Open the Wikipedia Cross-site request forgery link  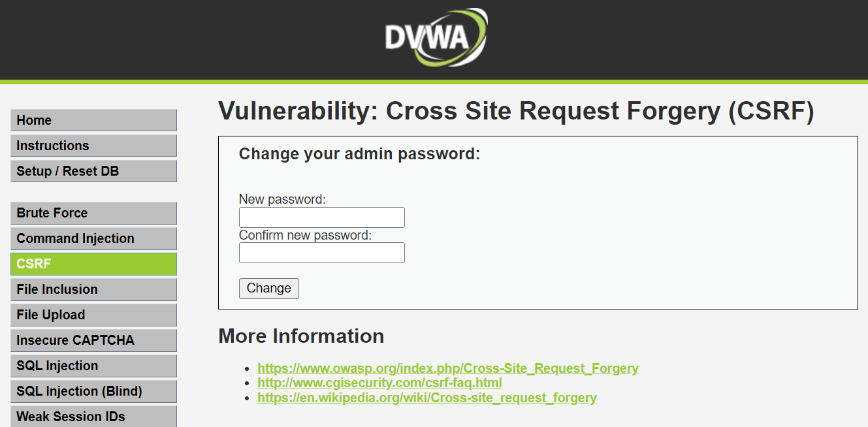(x=427, y=398)
